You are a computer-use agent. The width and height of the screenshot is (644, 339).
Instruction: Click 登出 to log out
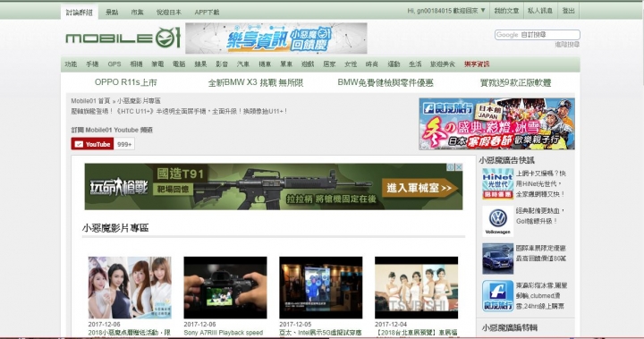pyautogui.click(x=569, y=11)
